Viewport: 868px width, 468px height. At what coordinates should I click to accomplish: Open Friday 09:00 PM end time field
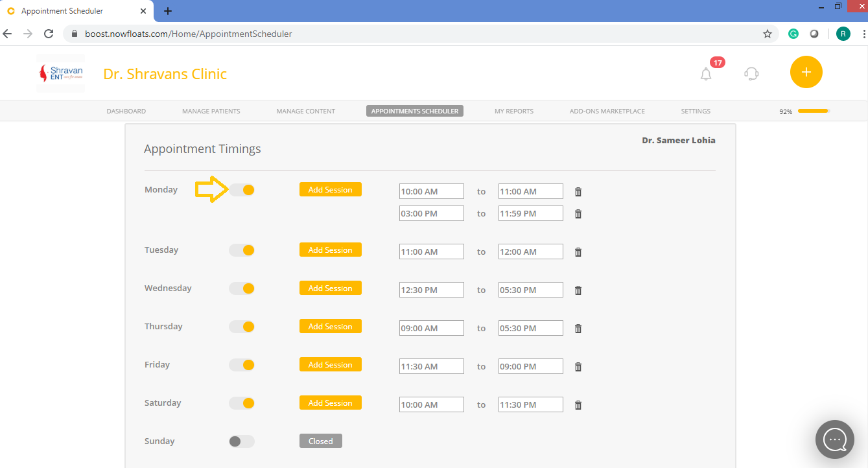coord(531,366)
